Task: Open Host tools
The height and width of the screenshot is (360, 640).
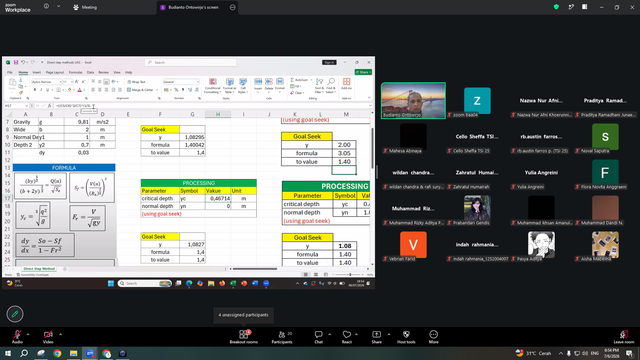Action: pos(406,337)
